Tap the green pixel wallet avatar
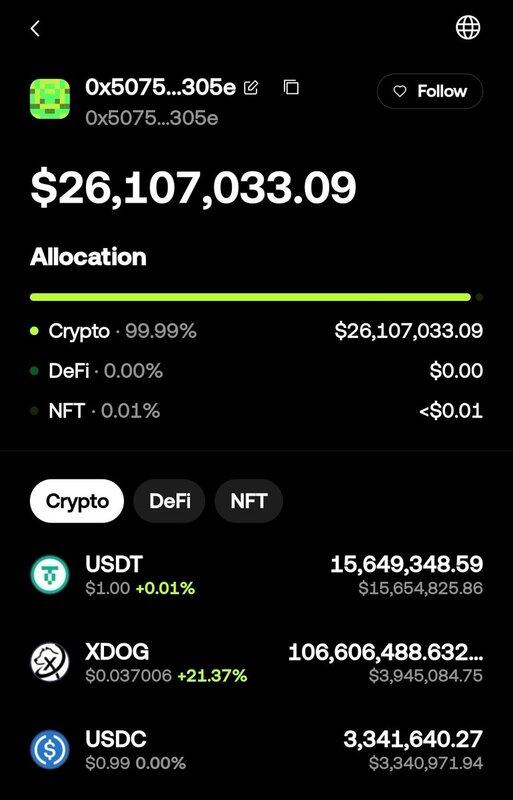The width and height of the screenshot is (513, 800). click(x=50, y=99)
